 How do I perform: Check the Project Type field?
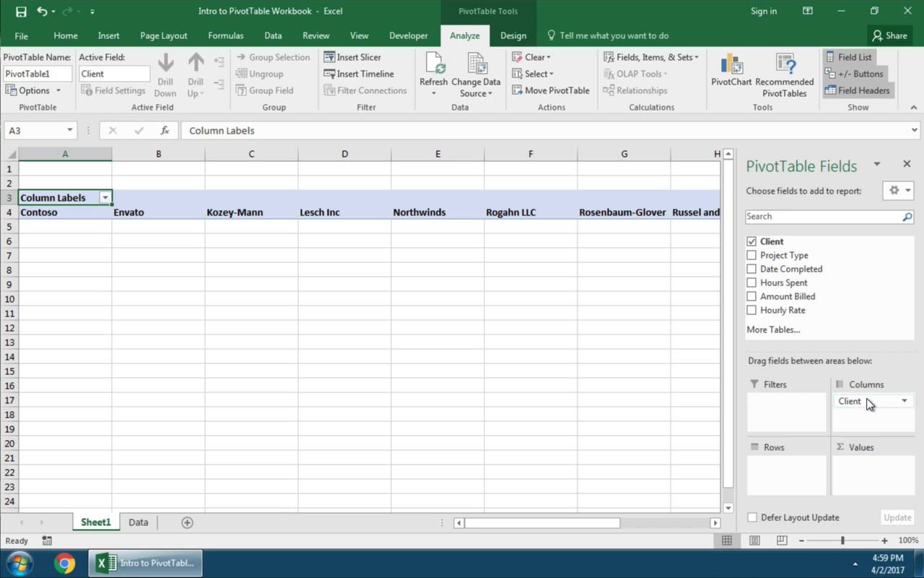click(751, 255)
